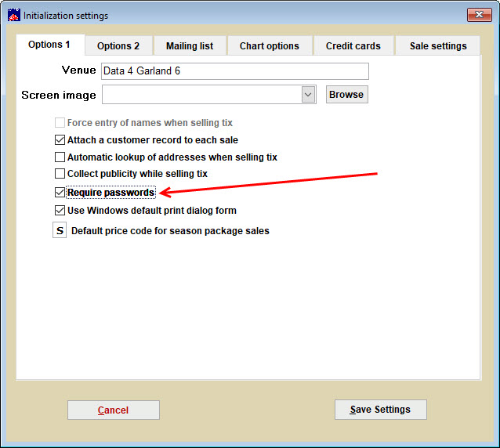
Task: Open the Credit cards tab
Action: click(x=353, y=46)
